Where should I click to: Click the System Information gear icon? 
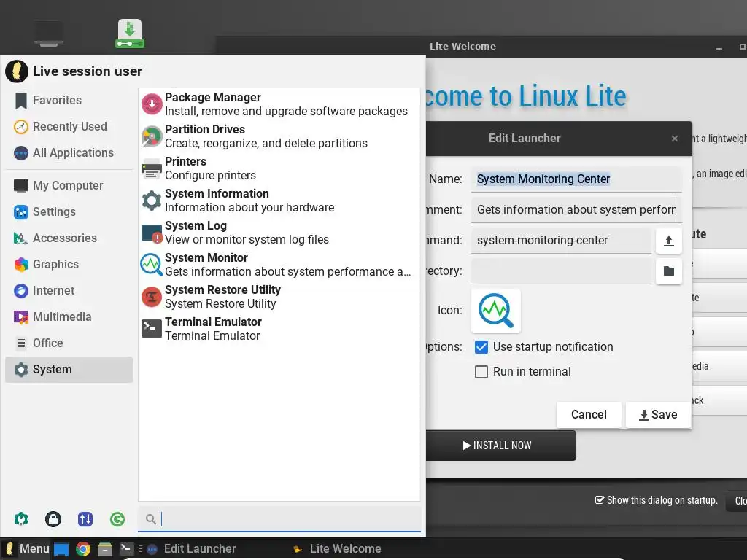point(152,201)
